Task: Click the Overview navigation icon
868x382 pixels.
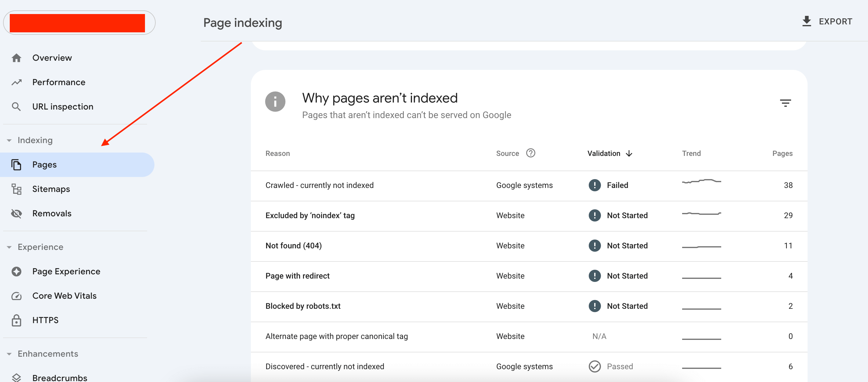Action: [16, 57]
